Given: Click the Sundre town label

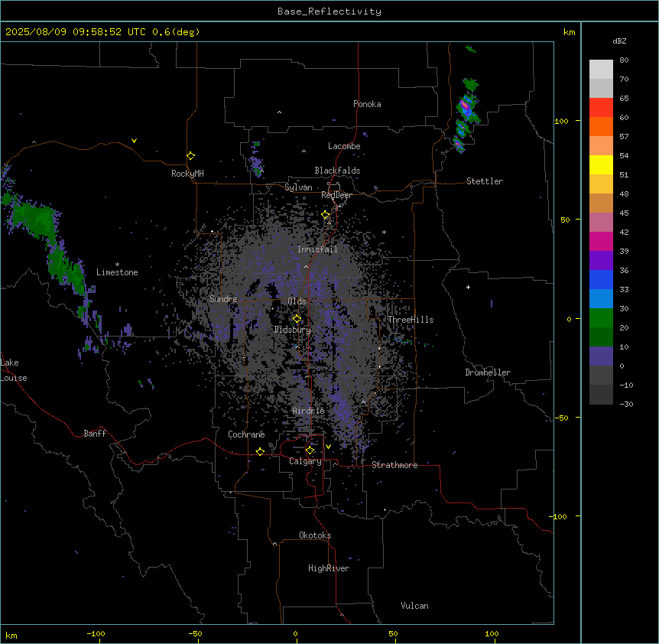Looking at the screenshot, I should pos(223,299).
